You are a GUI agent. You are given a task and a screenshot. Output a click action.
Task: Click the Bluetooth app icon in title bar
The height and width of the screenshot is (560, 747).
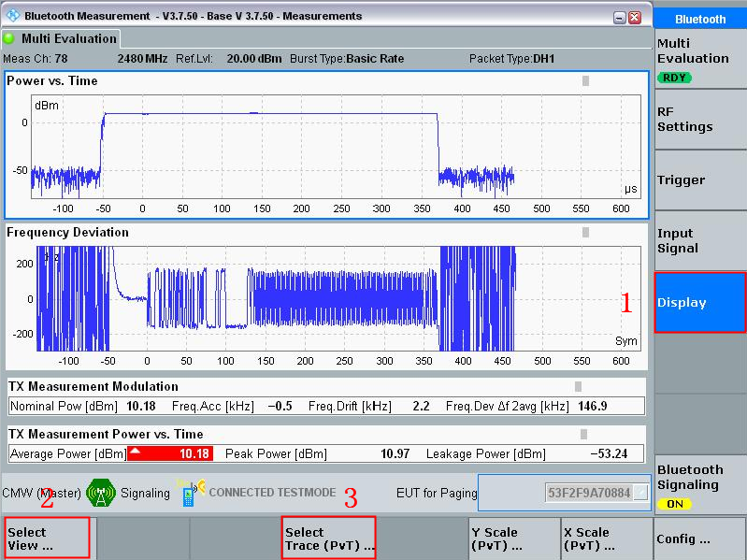(13, 15)
